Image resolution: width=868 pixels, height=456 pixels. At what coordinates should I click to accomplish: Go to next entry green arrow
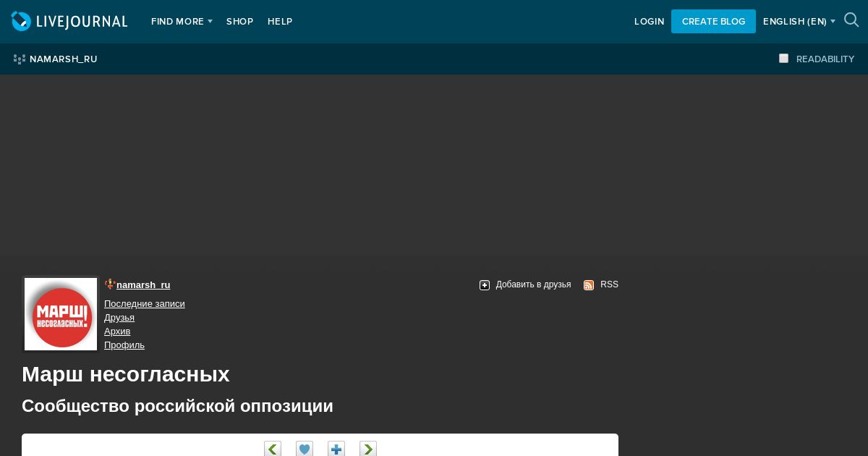(x=368, y=449)
